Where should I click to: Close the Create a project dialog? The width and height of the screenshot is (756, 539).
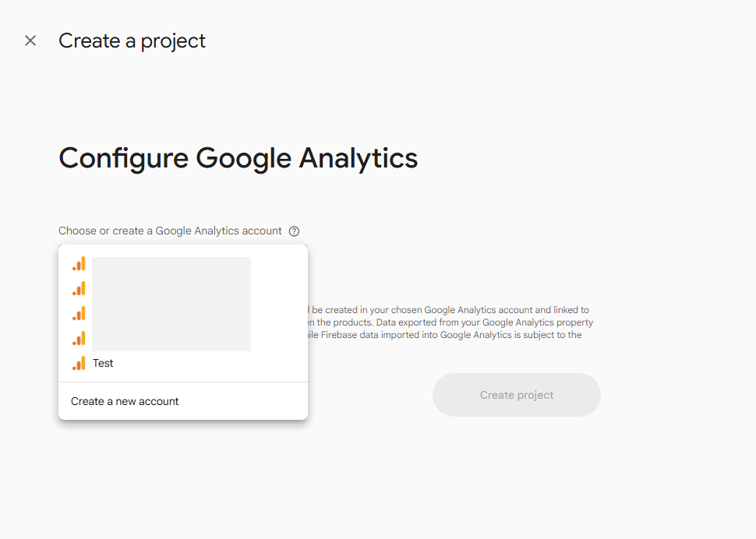[x=30, y=41]
